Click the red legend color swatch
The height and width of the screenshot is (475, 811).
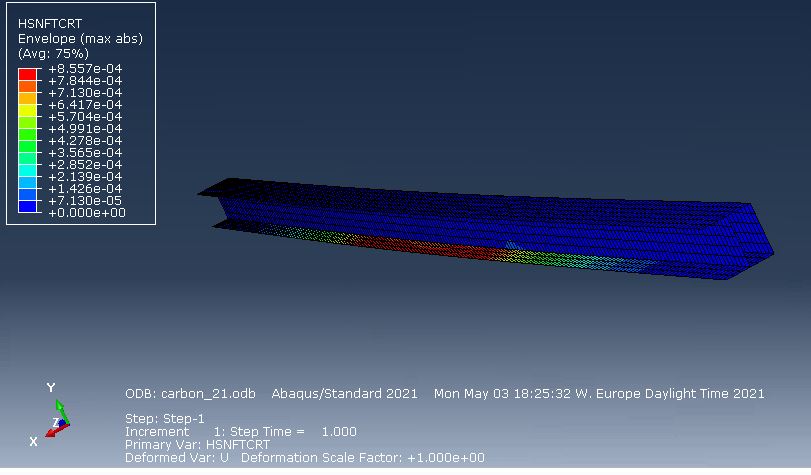pyautogui.click(x=27, y=75)
